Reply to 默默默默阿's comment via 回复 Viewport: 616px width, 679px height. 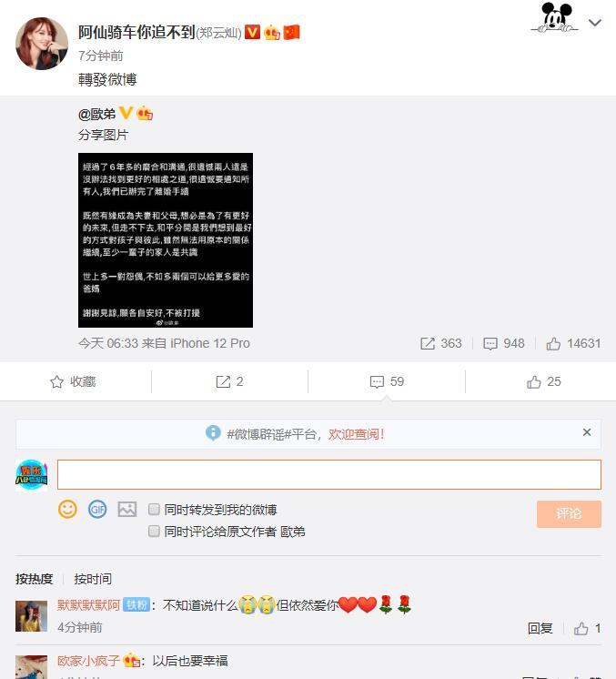pyautogui.click(x=540, y=628)
